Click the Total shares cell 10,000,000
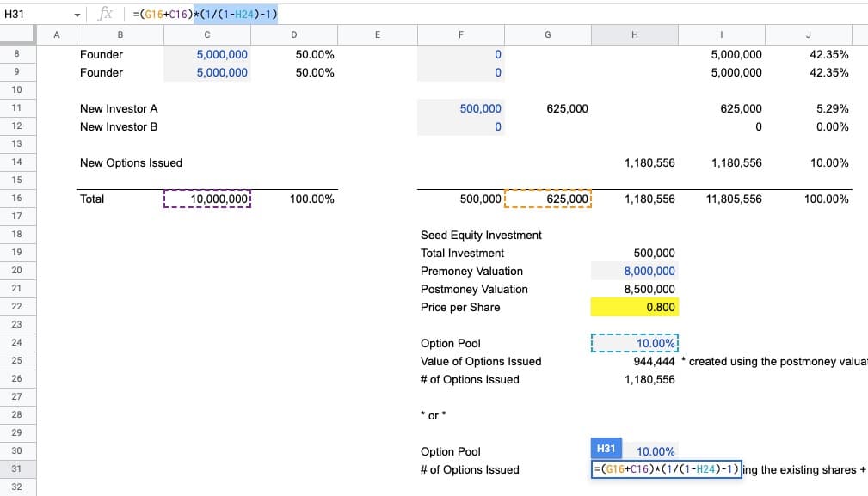The image size is (868, 496). point(206,199)
